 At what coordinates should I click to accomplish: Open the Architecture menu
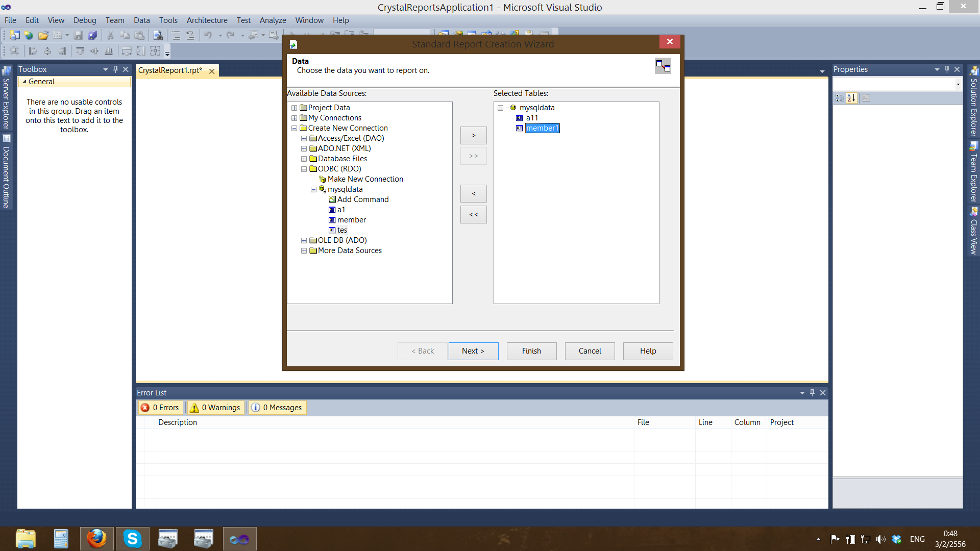coord(207,20)
